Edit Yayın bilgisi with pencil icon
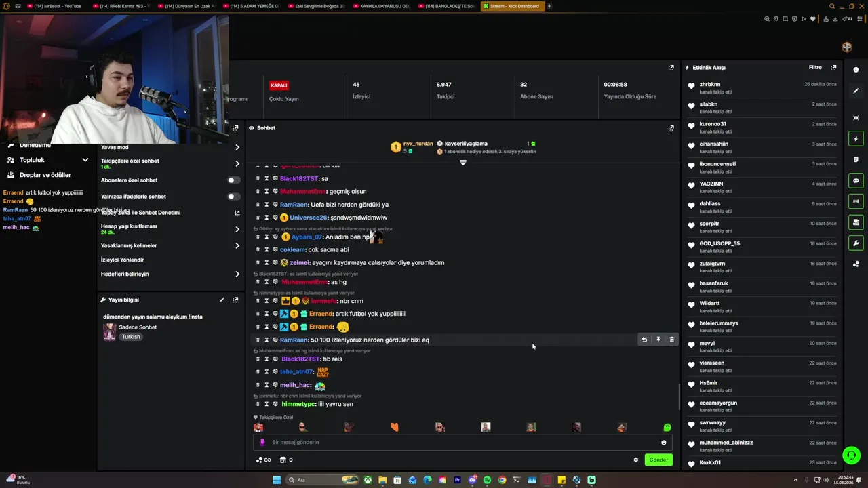The image size is (868, 488). 221,300
